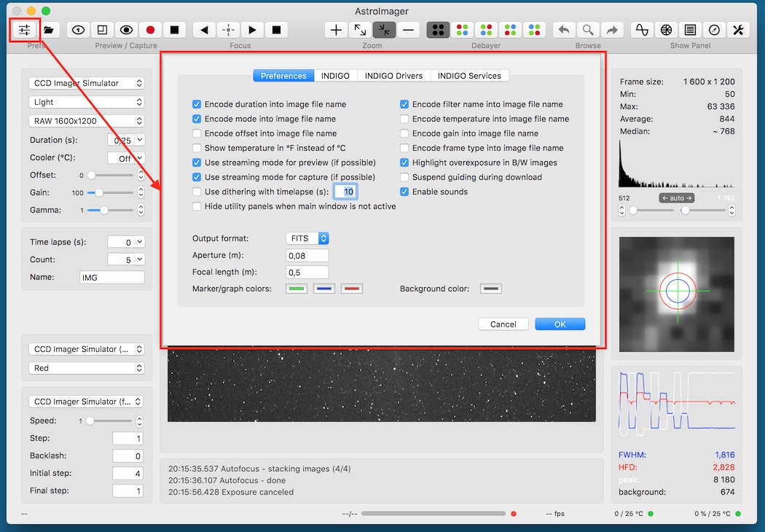The image size is (765, 532).
Task: Open the Red filter dropdown
Action: (x=87, y=368)
